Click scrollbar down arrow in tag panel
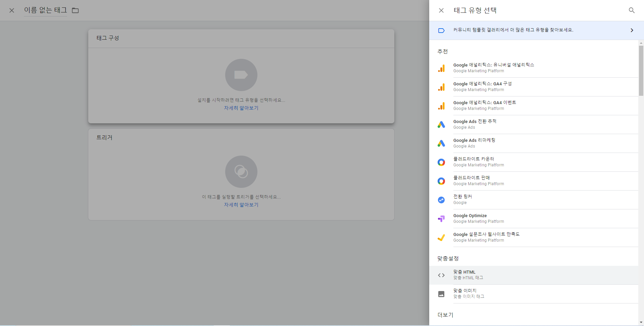This screenshot has width=644, height=326. tap(641, 322)
